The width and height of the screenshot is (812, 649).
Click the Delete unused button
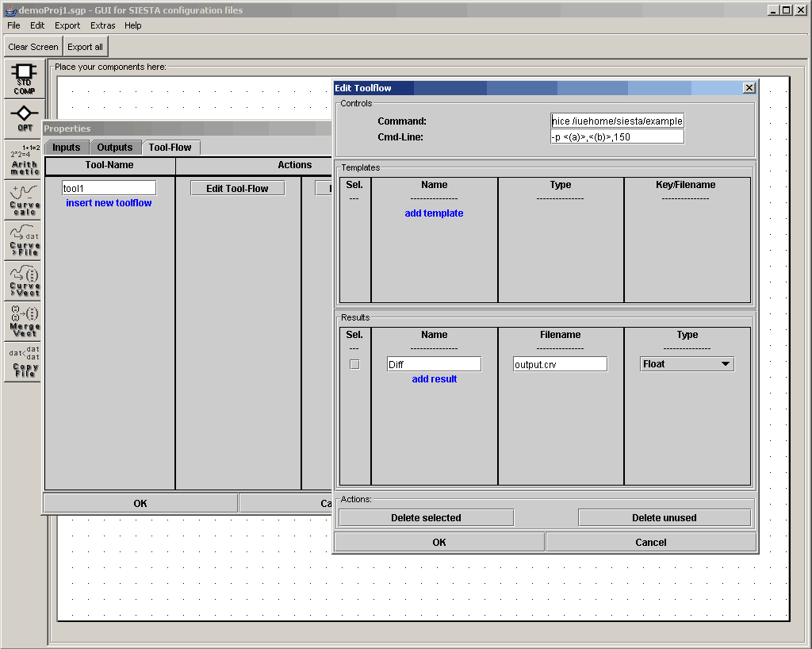(x=665, y=518)
